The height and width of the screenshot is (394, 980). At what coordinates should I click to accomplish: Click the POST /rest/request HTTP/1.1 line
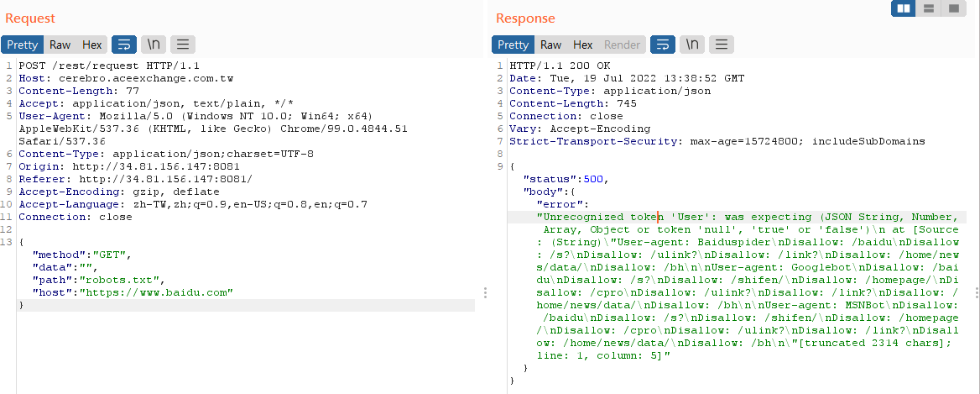click(x=109, y=66)
